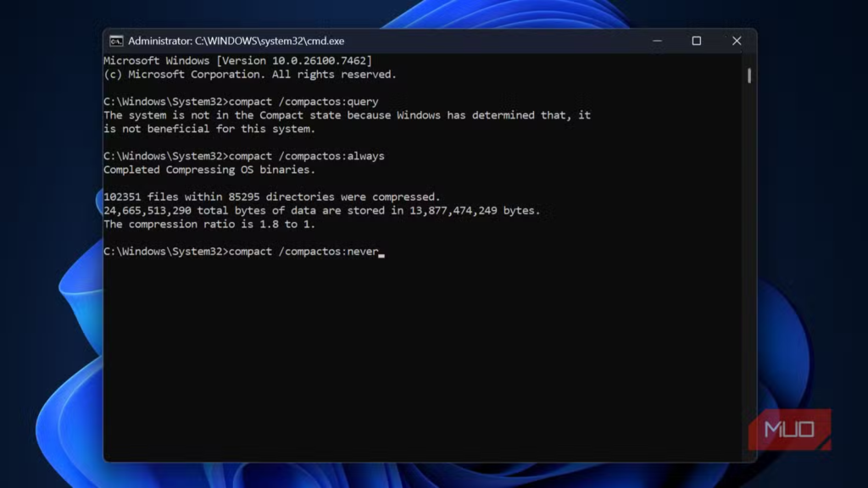Click the MUO logo watermark
This screenshot has width=868, height=488.
[x=789, y=430]
